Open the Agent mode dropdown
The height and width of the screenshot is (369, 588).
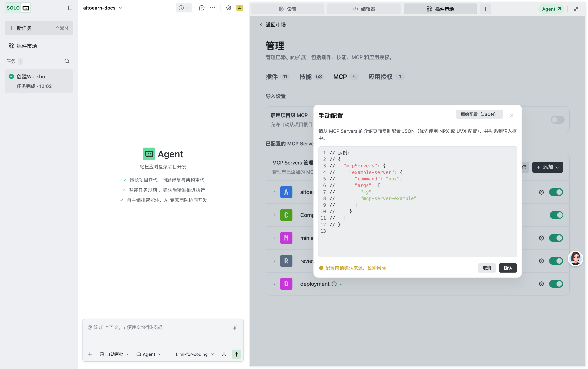pyautogui.click(x=149, y=354)
